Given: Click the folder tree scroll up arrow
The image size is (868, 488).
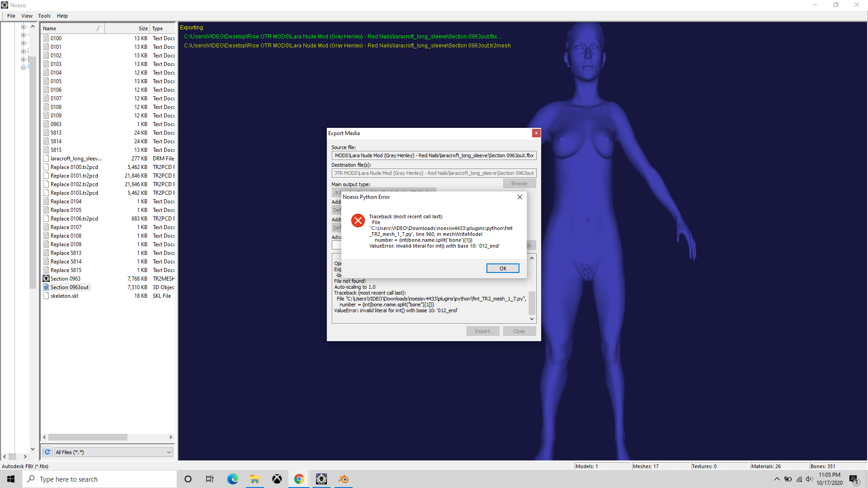Looking at the screenshot, I should [x=33, y=27].
